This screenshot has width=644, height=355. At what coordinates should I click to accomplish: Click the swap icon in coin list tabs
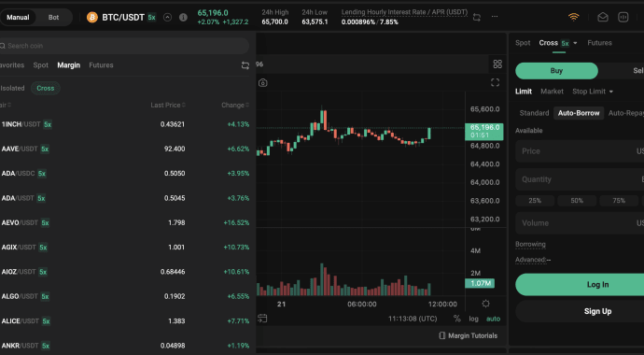point(245,65)
